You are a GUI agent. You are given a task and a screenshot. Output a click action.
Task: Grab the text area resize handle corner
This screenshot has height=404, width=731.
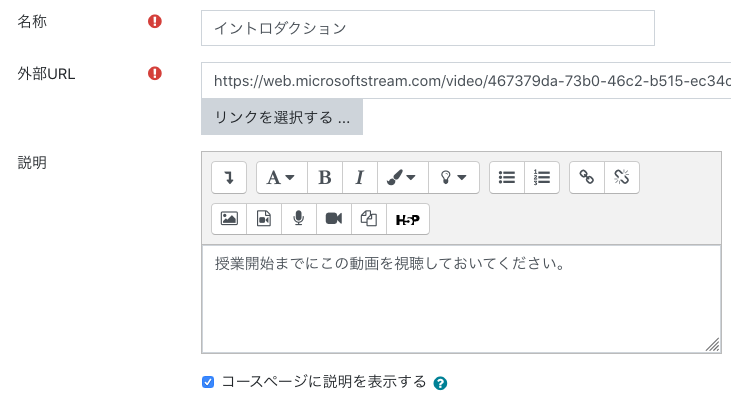point(713,345)
